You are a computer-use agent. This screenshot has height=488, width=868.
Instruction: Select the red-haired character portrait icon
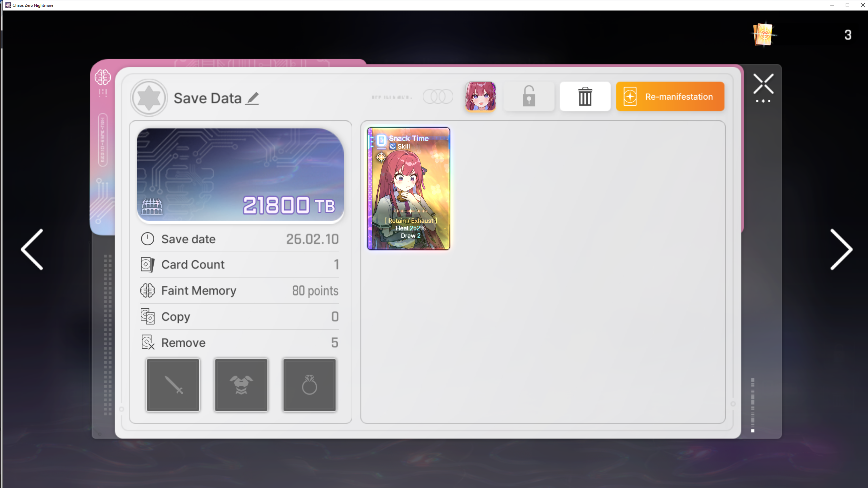[x=480, y=97]
